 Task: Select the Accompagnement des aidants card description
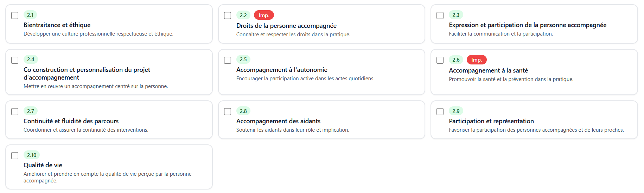293,130
